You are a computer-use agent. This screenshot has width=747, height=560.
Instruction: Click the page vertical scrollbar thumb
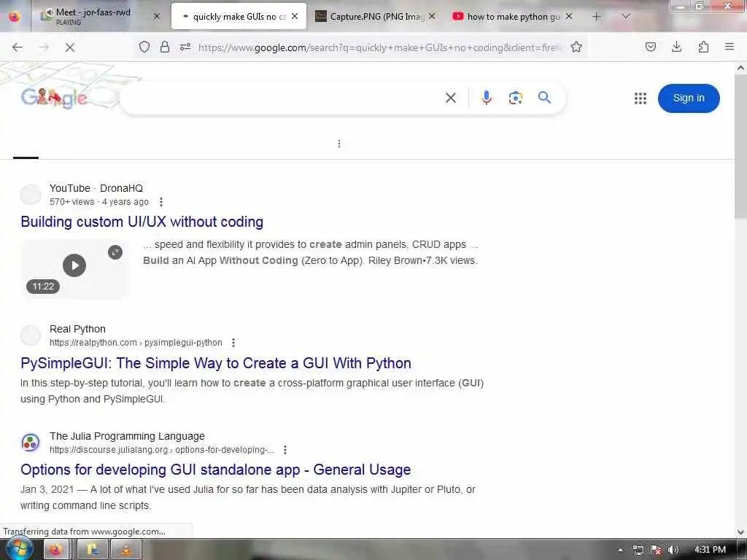point(740,147)
